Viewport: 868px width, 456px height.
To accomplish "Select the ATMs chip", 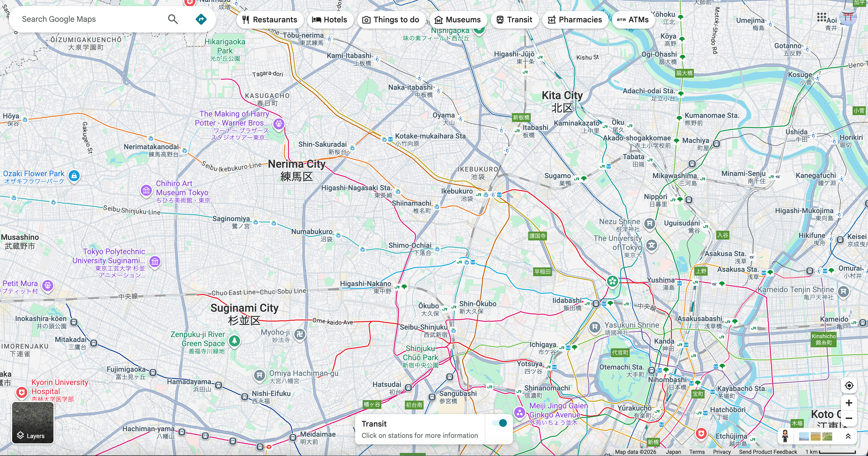I will [x=633, y=20].
